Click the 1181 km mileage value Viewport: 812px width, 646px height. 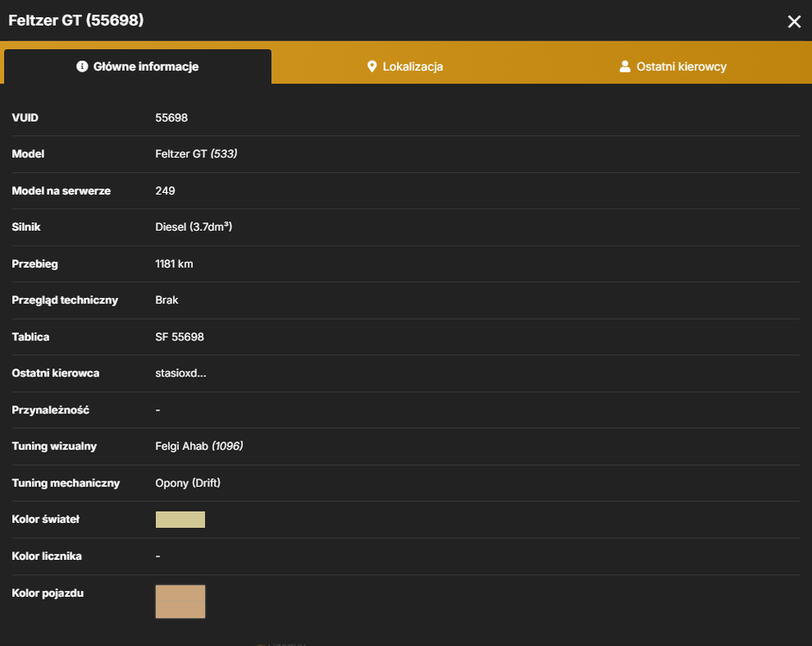[174, 264]
